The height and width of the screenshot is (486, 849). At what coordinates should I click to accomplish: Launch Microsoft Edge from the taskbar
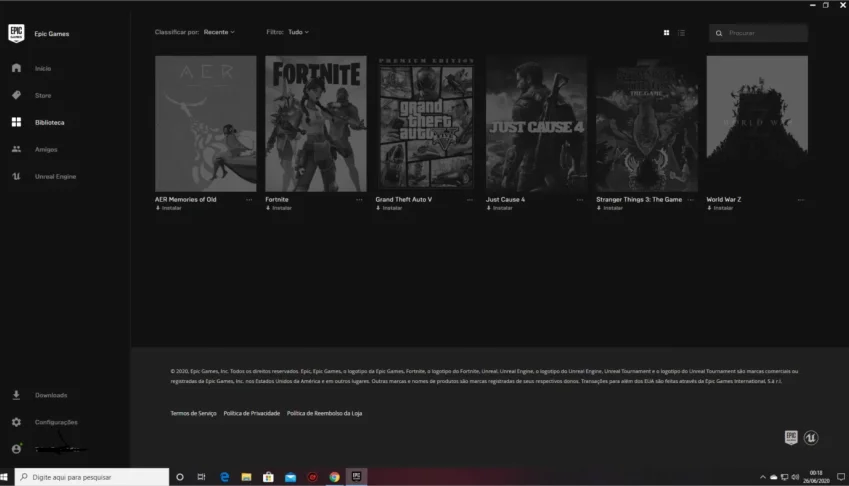tap(224, 477)
